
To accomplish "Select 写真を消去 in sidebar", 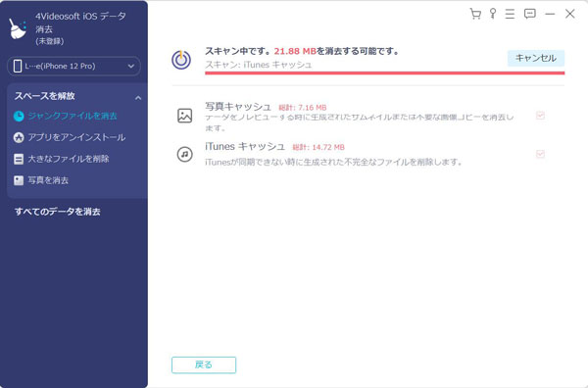I will pyautogui.click(x=48, y=180).
